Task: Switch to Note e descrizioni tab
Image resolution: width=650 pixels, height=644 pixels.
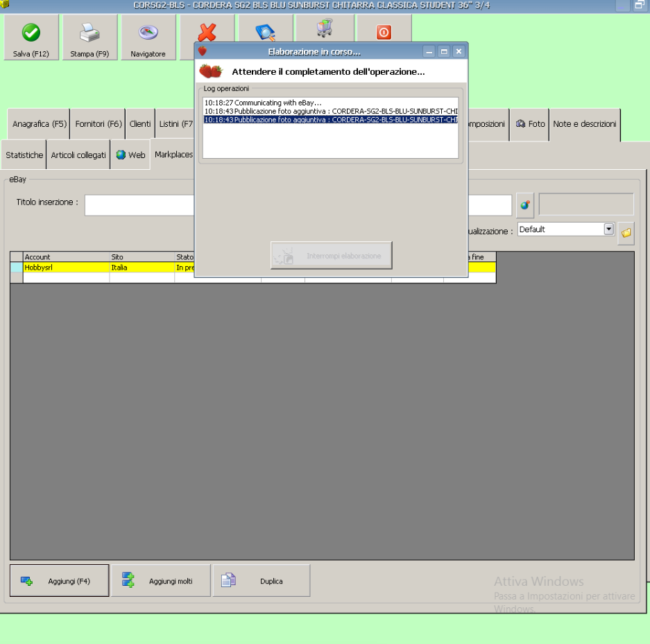Action: tap(585, 124)
